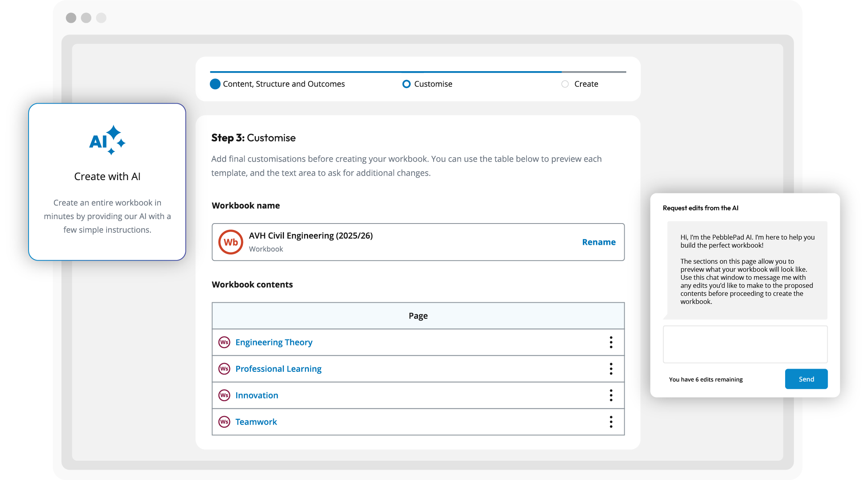Open the three-dot menu for Innovation row

611,395
